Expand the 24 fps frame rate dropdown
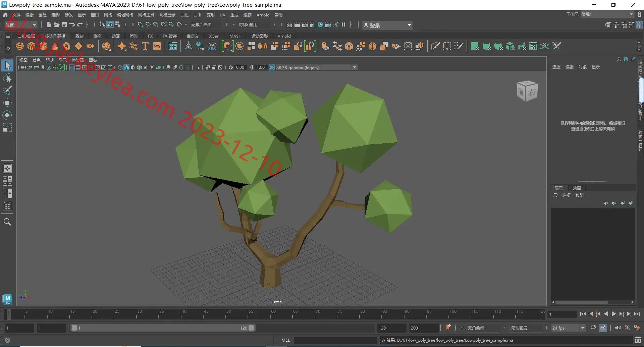 click(x=568, y=328)
